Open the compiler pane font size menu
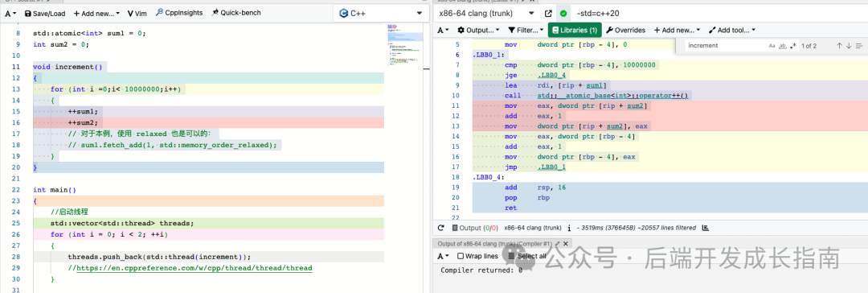Image resolution: width=868 pixels, height=293 pixels. (444, 30)
